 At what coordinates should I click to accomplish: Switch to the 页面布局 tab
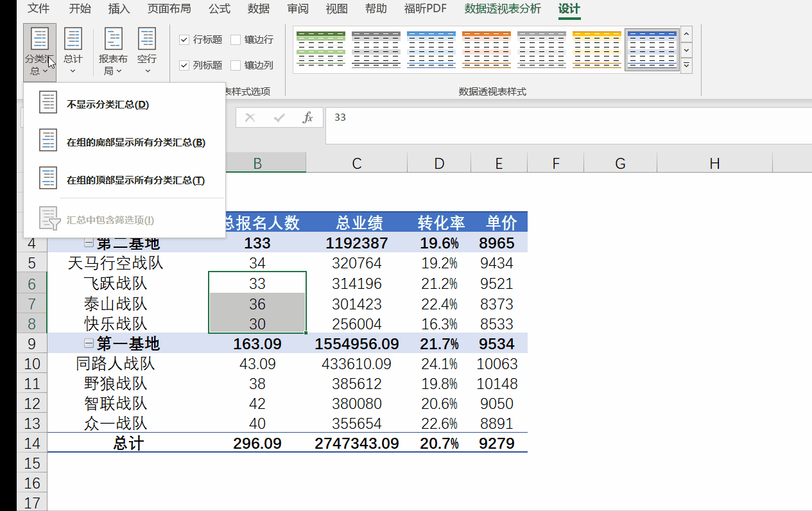[x=169, y=9]
